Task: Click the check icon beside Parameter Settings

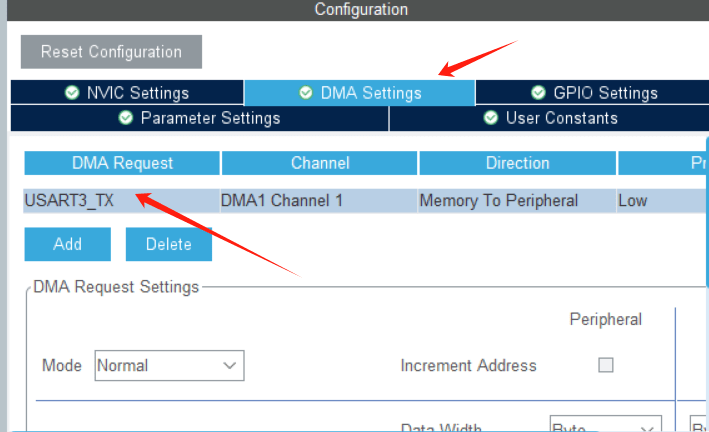Action: tap(126, 118)
